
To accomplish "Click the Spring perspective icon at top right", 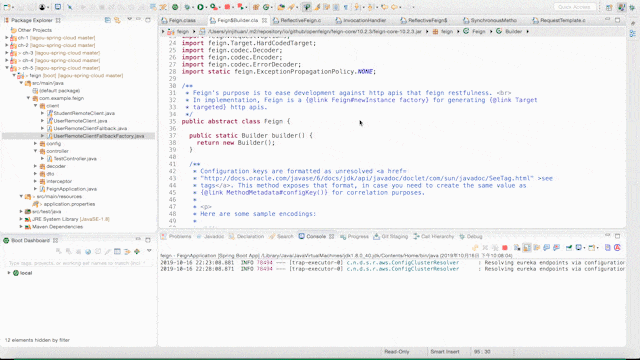I will click(631, 7).
